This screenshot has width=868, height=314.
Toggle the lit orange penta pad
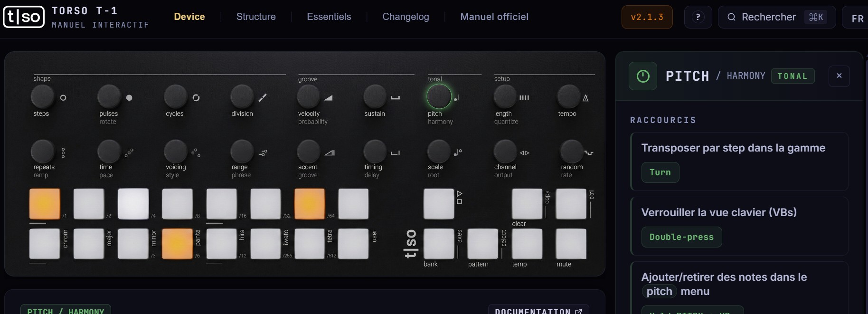pos(177,244)
